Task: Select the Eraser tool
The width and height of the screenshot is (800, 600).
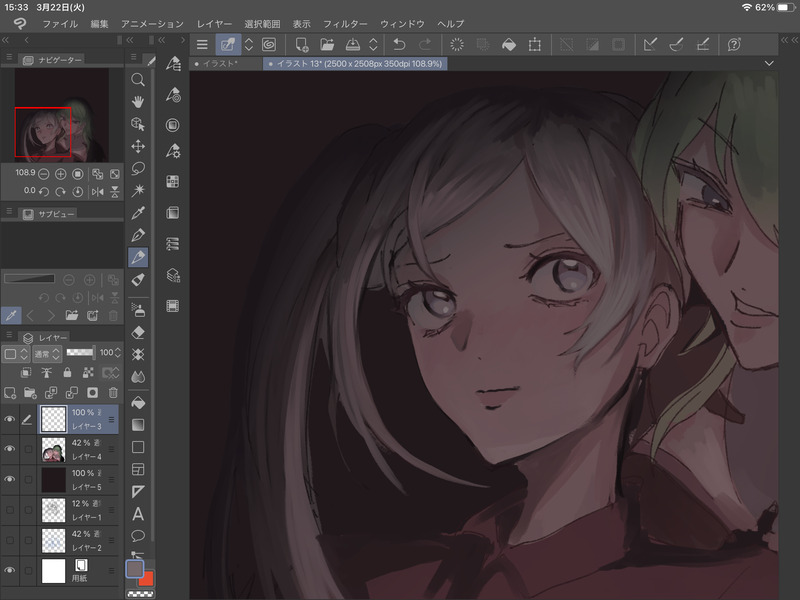Action: click(138, 333)
